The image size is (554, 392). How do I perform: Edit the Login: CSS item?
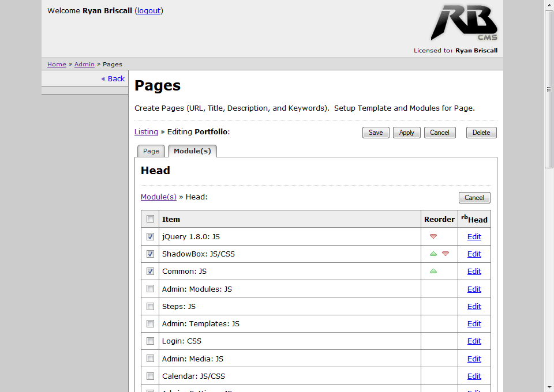tap(474, 341)
